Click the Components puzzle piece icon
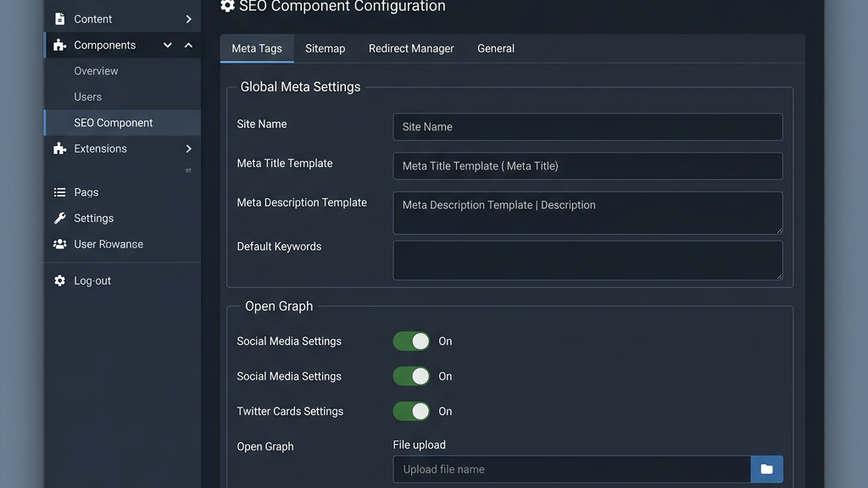 59,45
